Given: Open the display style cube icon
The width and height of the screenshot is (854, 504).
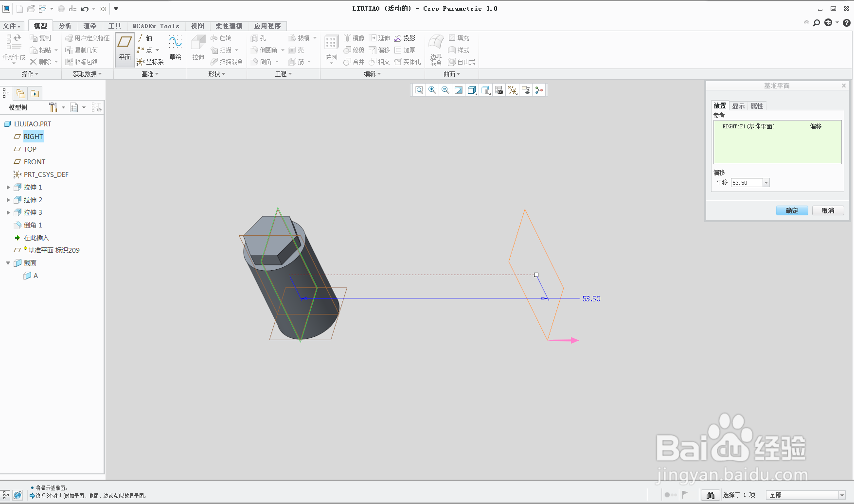Looking at the screenshot, I should click(472, 90).
